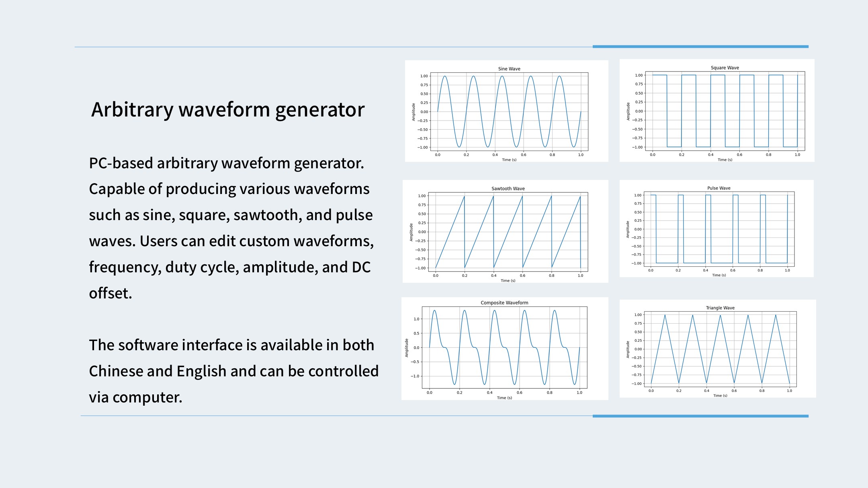
Task: Click the 'Sawtooth Wave' chart title
Action: click(x=508, y=188)
